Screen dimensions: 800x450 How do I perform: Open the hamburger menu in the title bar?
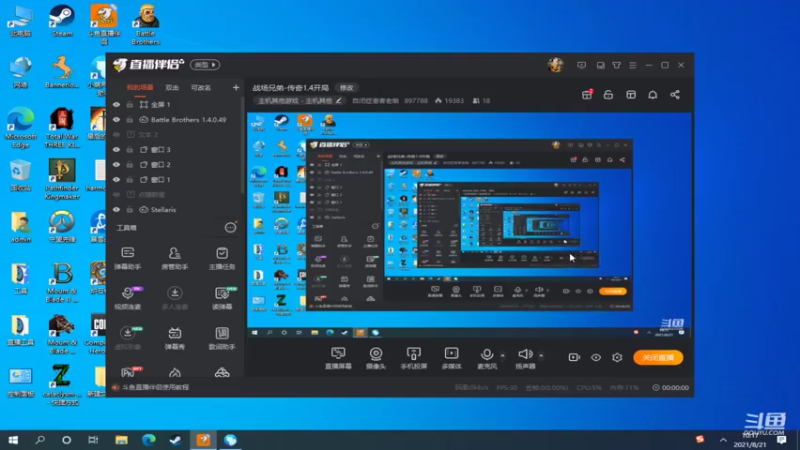(x=633, y=65)
